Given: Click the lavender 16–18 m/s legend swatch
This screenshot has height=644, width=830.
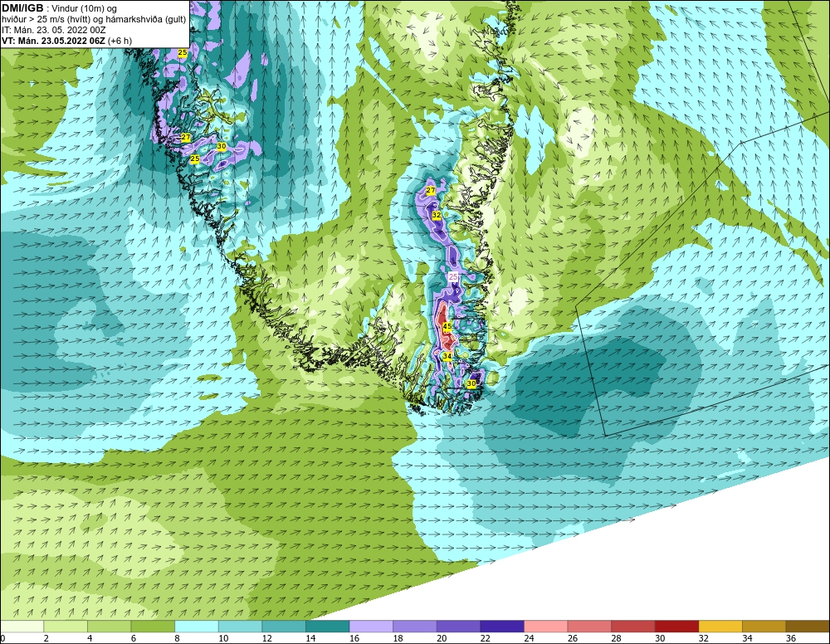Looking at the screenshot, I should 371,627.
